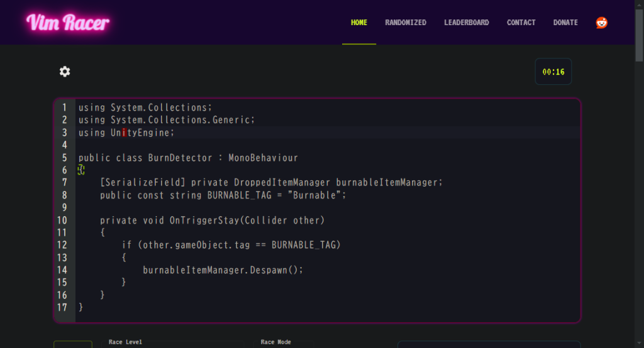Open the CONTACT link

tap(521, 23)
